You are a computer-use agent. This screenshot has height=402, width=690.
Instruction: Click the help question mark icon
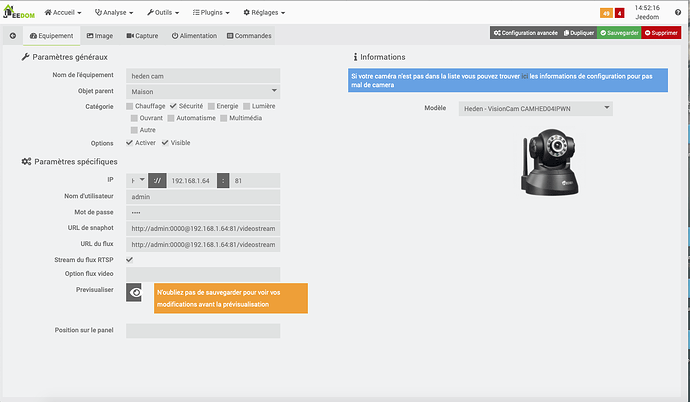[678, 12]
